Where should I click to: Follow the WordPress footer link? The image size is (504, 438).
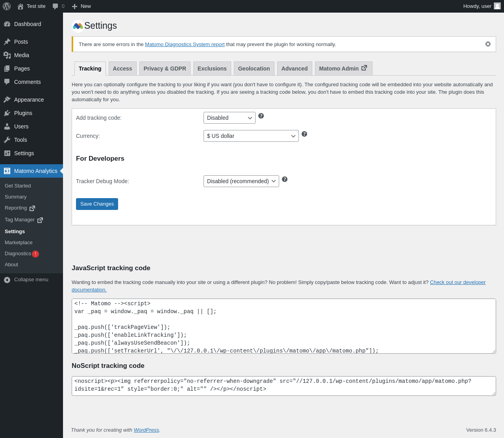tap(146, 430)
